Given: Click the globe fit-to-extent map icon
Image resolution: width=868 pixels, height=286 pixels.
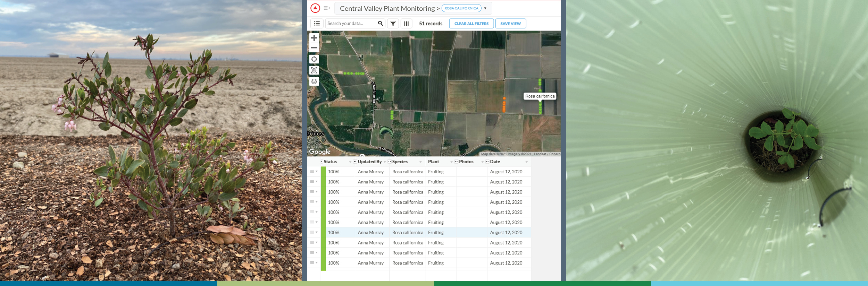Looking at the screenshot, I should (314, 70).
